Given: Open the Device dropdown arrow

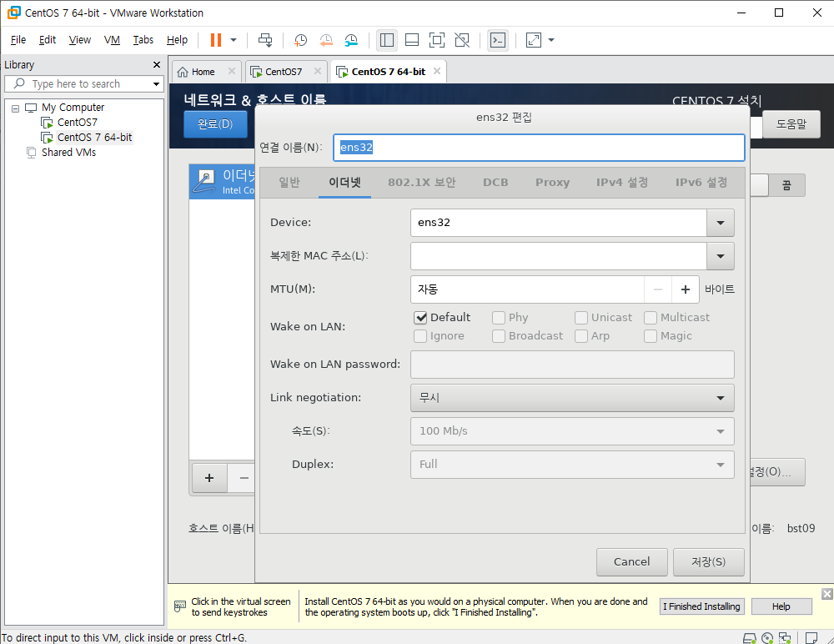Looking at the screenshot, I should click(721, 223).
